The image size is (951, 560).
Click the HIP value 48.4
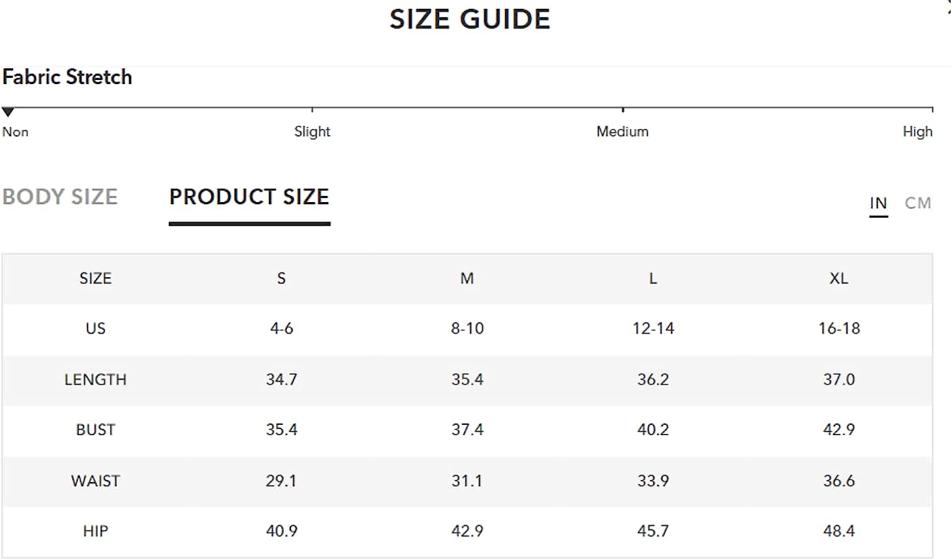[839, 531]
